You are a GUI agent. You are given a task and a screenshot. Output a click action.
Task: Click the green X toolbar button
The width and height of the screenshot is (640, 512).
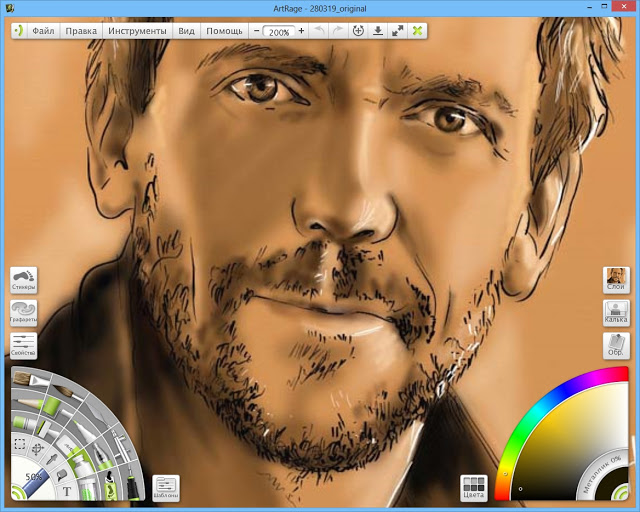pos(417,31)
